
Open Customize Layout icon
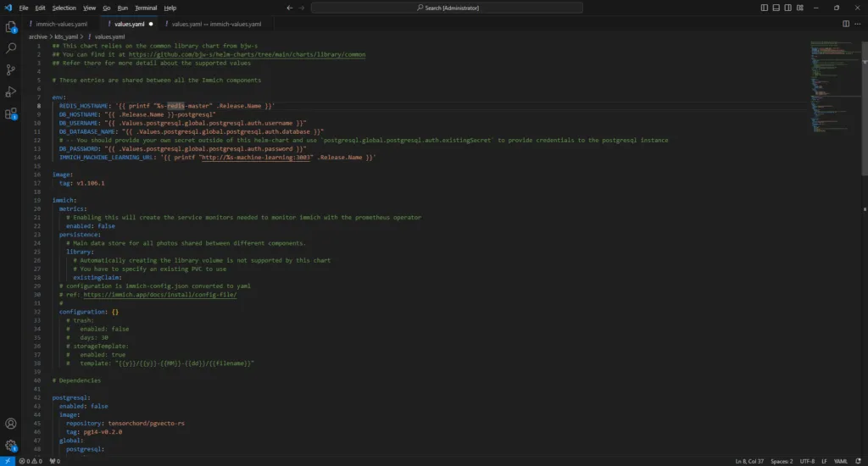point(800,8)
